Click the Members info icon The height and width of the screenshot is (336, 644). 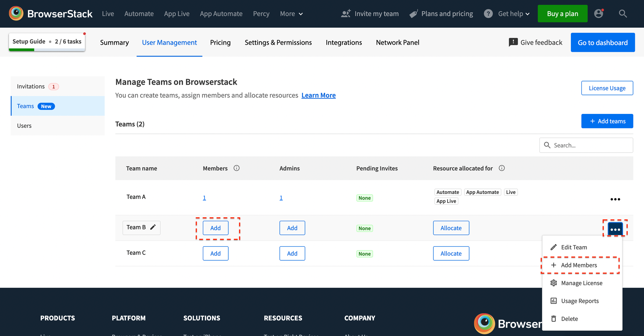(x=237, y=168)
